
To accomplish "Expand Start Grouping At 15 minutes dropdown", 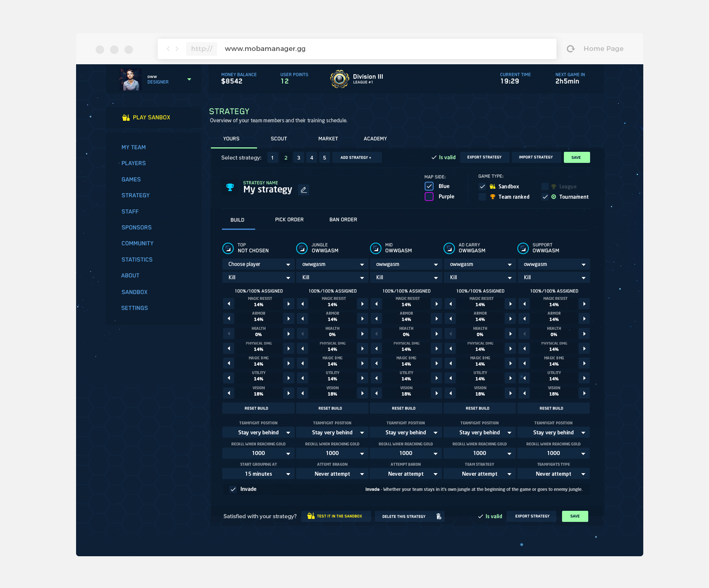I will click(258, 474).
